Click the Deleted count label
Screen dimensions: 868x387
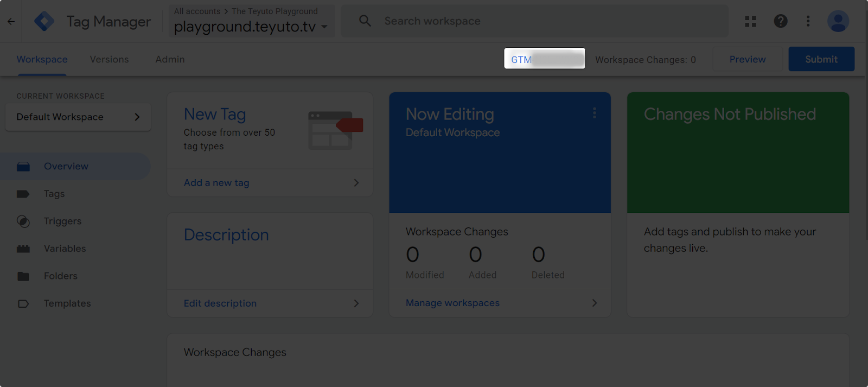pyautogui.click(x=548, y=275)
